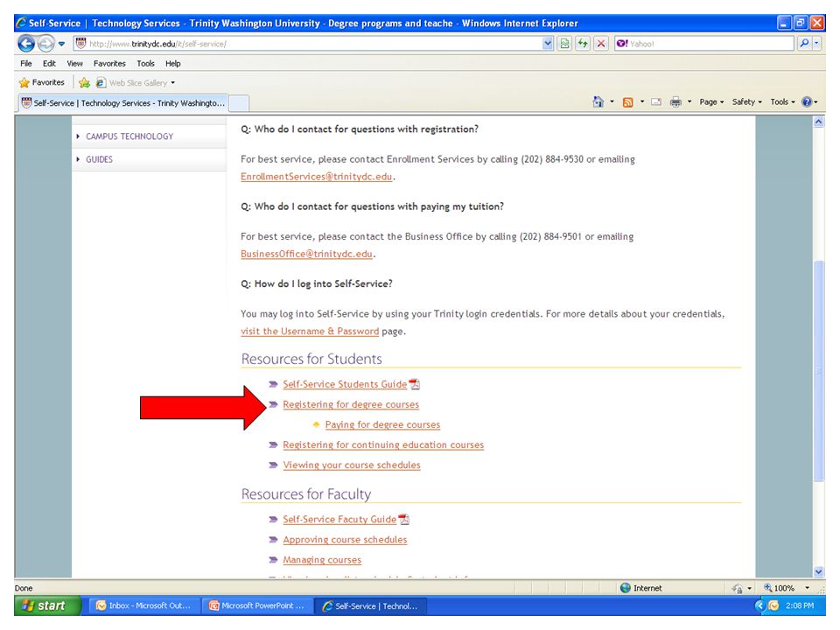Viewport: 840px width, 630px height.
Task: Open Paying for degree courses link
Action: (382, 425)
